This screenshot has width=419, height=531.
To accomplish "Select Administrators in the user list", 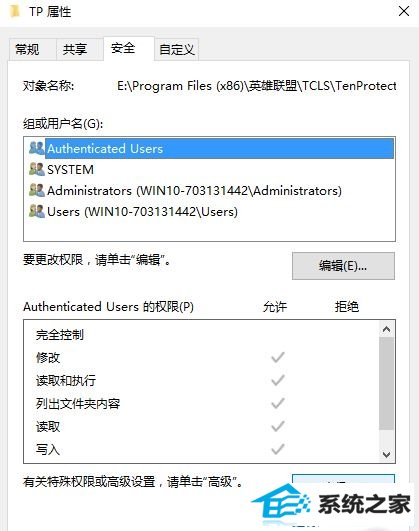I will 211,190.
